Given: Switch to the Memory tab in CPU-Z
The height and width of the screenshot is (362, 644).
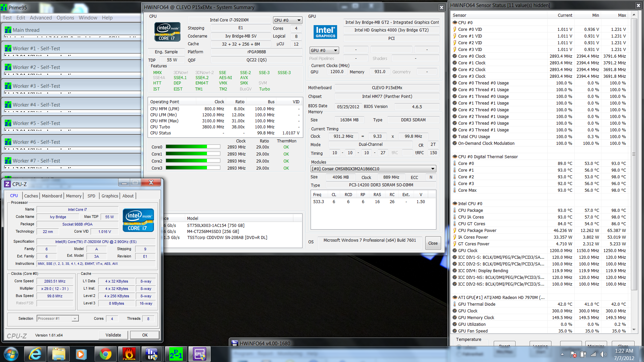Looking at the screenshot, I should (74, 196).
